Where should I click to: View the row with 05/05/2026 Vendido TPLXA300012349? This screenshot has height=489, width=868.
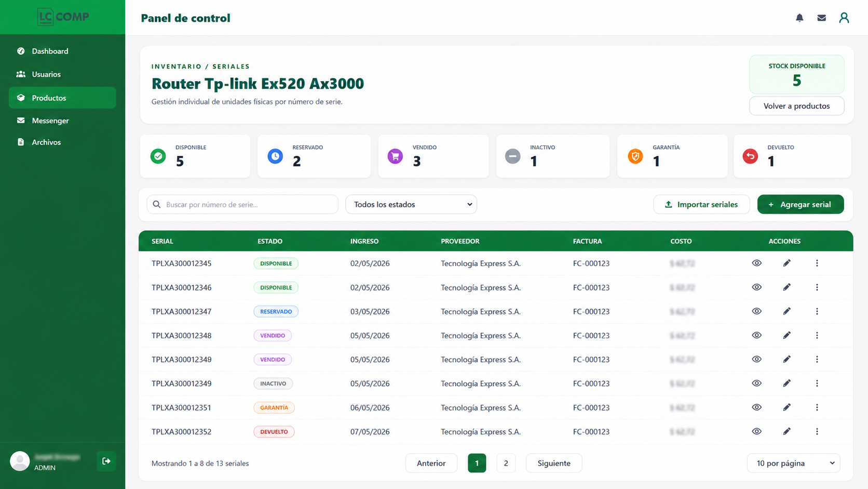[x=757, y=359]
